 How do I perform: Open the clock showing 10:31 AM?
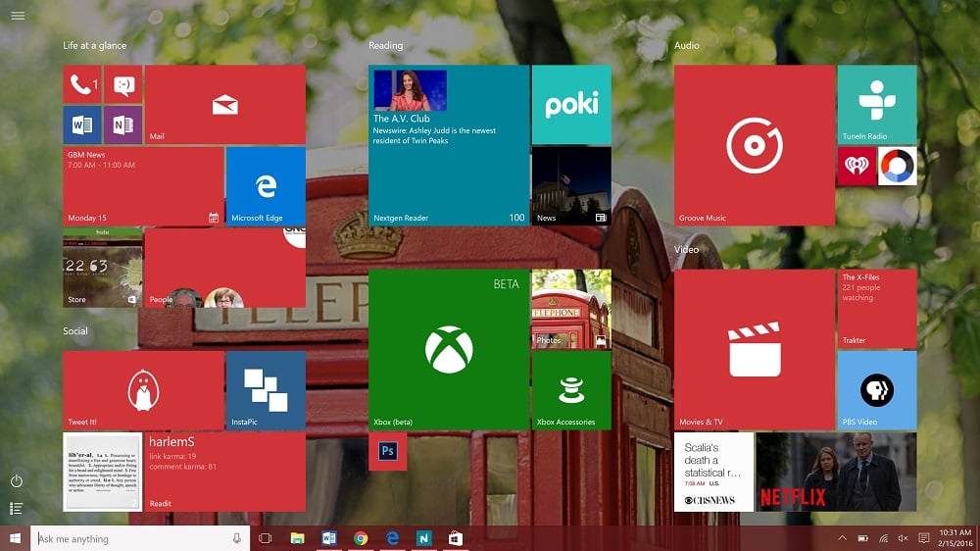[955, 538]
